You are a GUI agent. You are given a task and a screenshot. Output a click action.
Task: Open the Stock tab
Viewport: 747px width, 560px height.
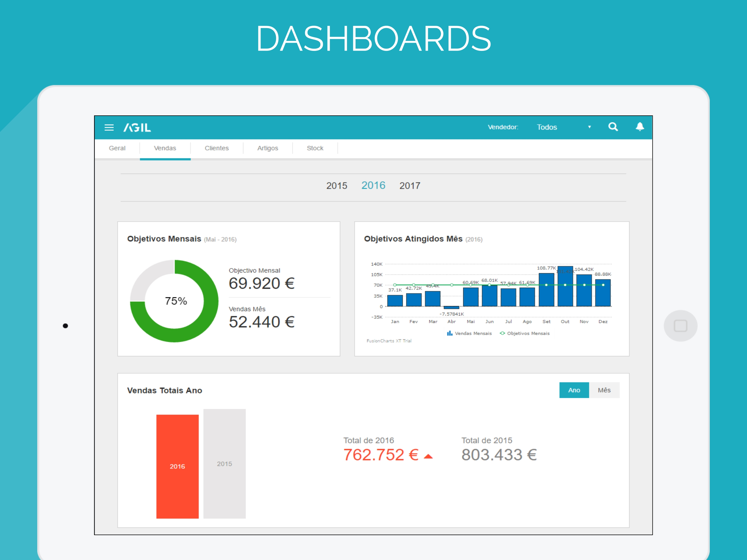315,148
